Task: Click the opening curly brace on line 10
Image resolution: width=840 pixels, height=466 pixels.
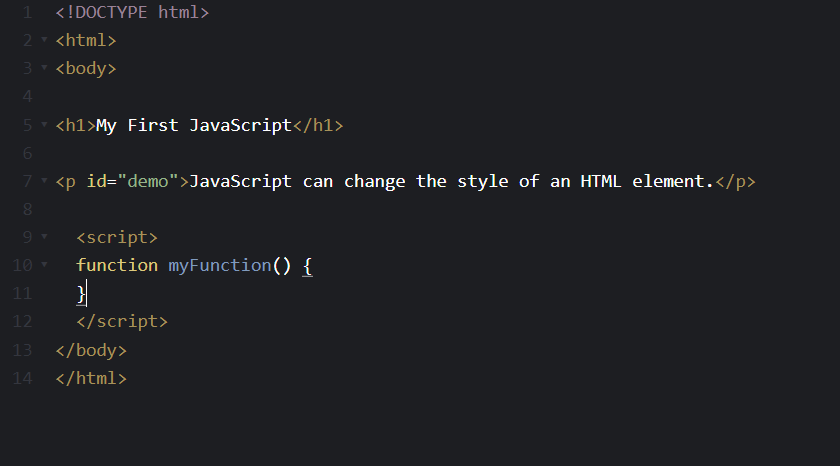Action: [307, 265]
